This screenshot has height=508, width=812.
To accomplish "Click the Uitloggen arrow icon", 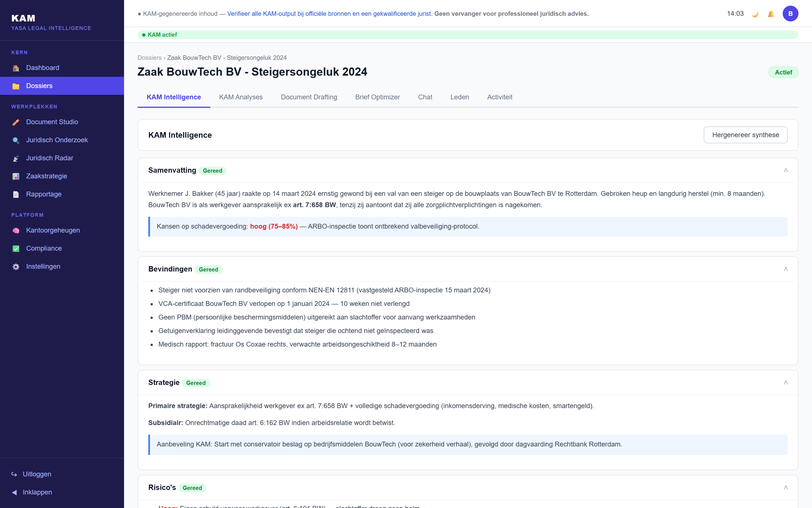I will [x=14, y=474].
